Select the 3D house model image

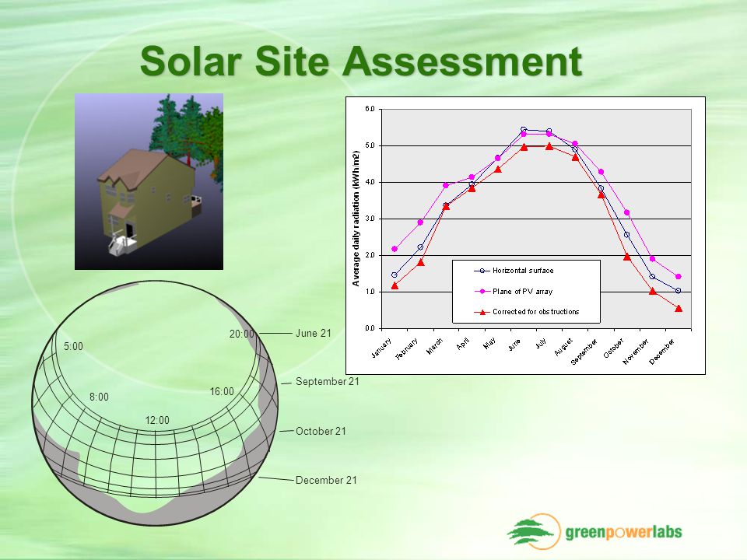(149, 181)
